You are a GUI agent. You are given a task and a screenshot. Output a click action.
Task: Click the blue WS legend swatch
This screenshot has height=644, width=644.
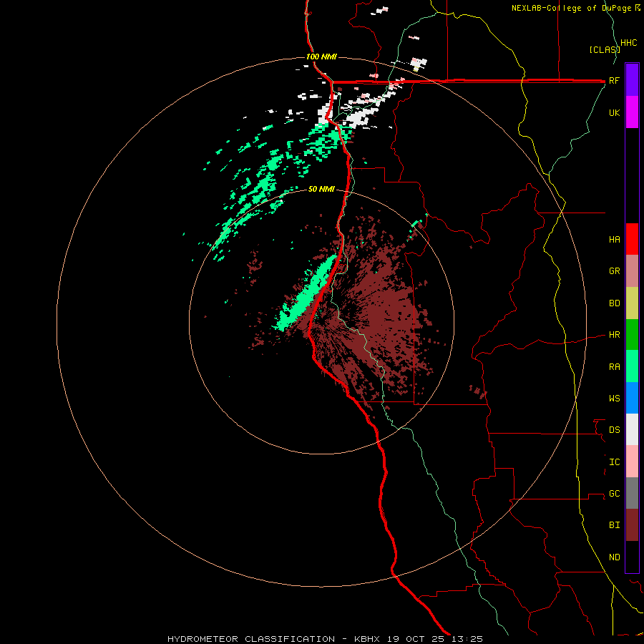pyautogui.click(x=632, y=398)
